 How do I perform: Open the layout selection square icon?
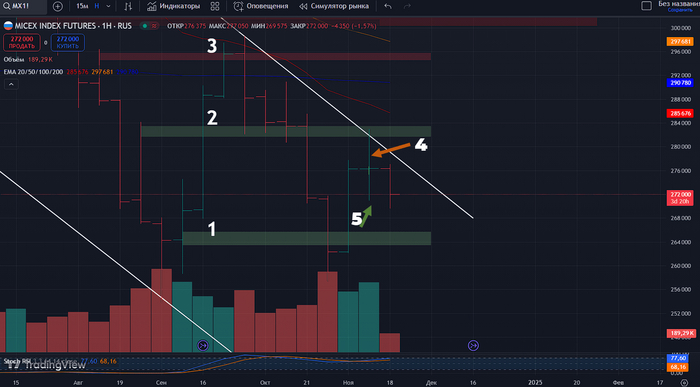tap(646, 6)
